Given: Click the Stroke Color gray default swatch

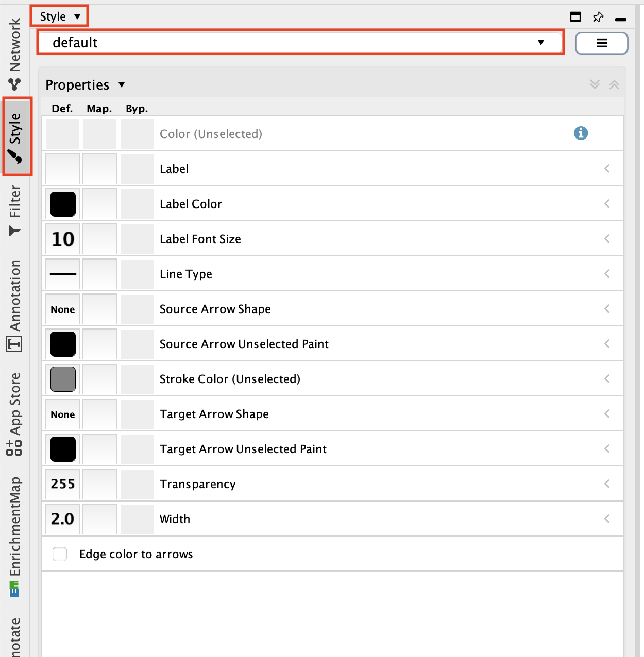Looking at the screenshot, I should click(x=63, y=379).
